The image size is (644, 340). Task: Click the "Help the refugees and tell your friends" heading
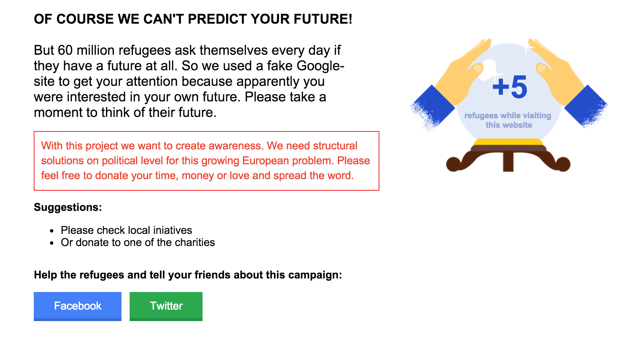pos(188,275)
